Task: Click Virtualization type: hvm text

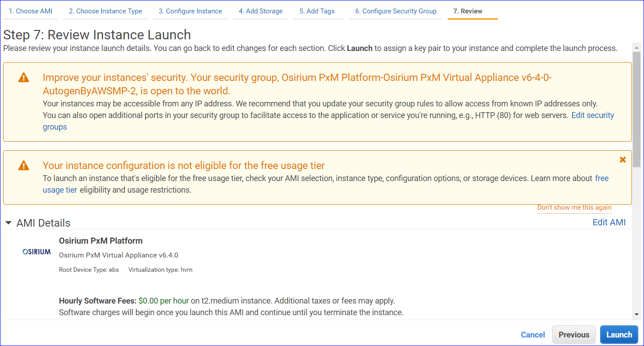Action: click(x=160, y=270)
